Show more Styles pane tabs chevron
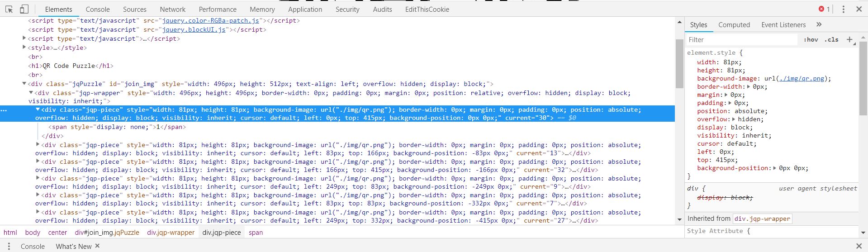The image size is (868, 252). tap(819, 24)
